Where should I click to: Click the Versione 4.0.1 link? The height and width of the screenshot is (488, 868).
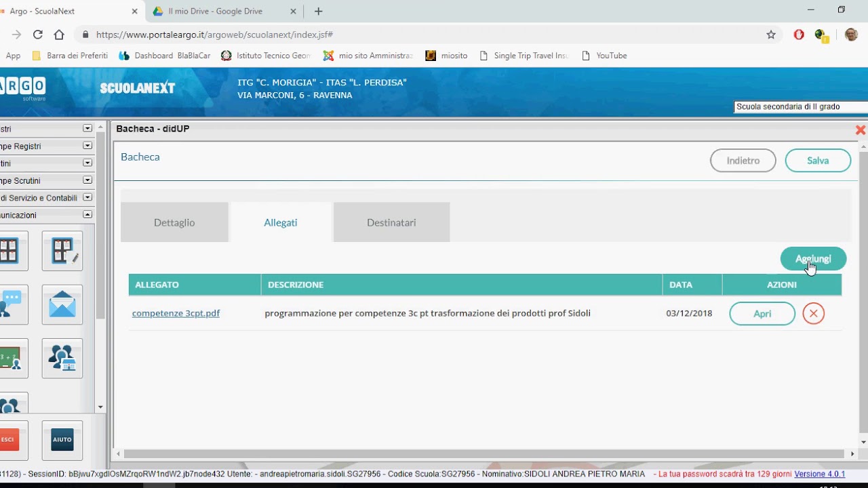pos(820,474)
